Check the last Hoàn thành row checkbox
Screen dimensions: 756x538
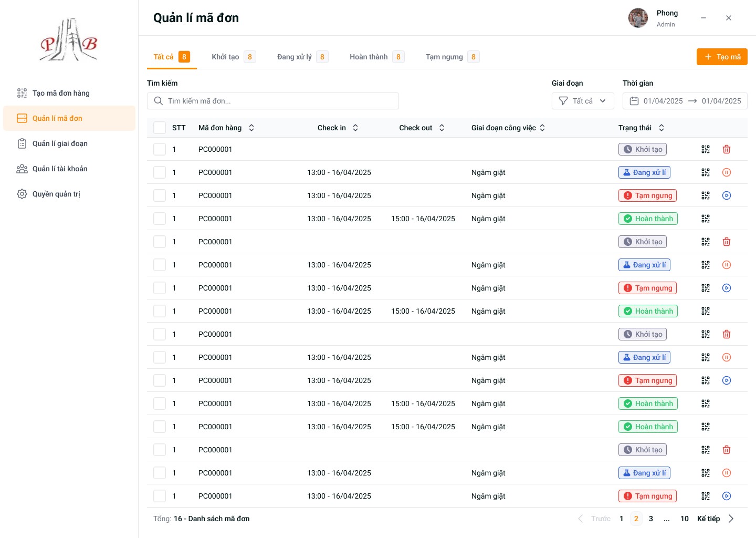pos(160,427)
